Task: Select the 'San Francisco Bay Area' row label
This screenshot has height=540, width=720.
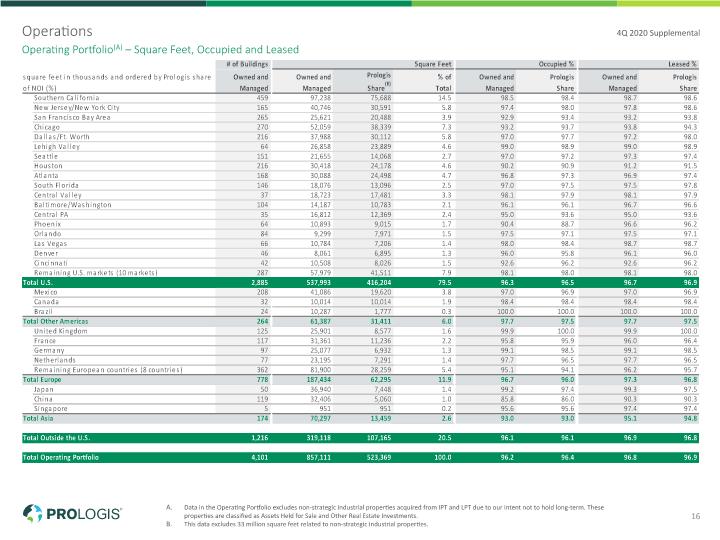Action: 72,117
